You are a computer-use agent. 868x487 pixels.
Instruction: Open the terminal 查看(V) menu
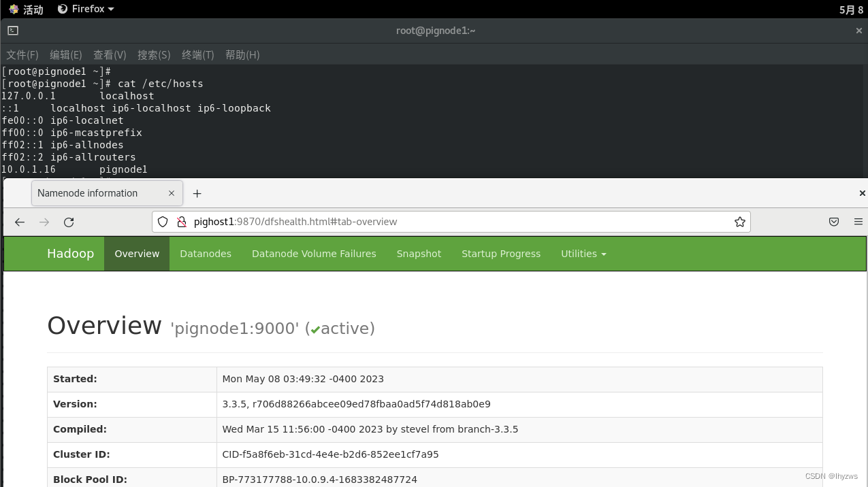click(x=110, y=55)
